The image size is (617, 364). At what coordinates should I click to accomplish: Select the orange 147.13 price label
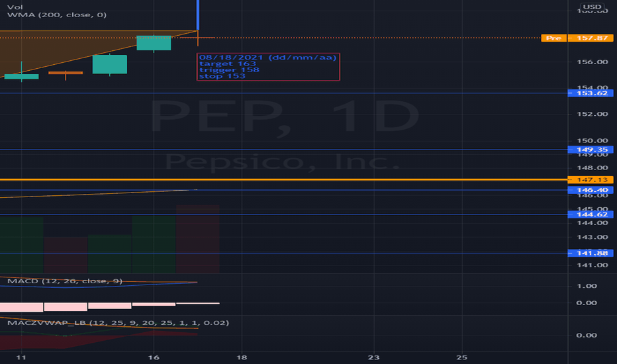coord(591,180)
